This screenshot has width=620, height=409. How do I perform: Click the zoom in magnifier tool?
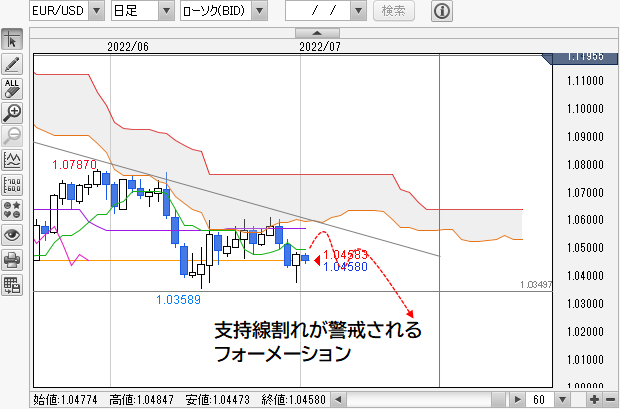(12, 113)
